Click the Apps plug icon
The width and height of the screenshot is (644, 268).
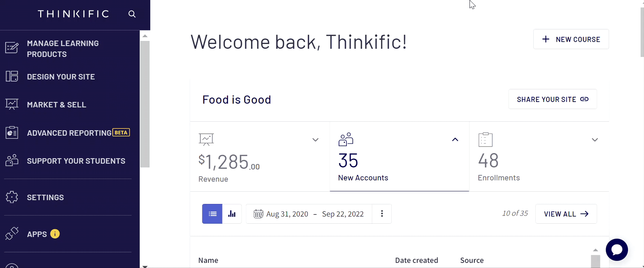(x=12, y=234)
